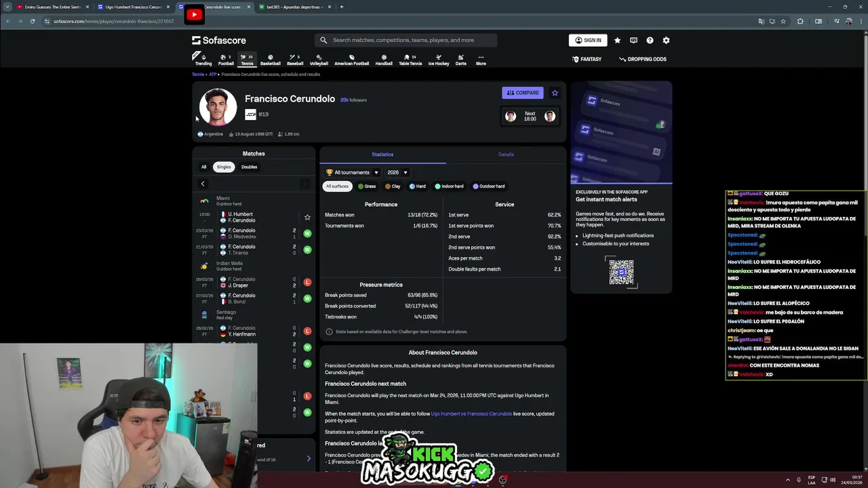Open Cerundolo vs Draper match row
This screenshot has height=488, width=868.
click(254, 282)
